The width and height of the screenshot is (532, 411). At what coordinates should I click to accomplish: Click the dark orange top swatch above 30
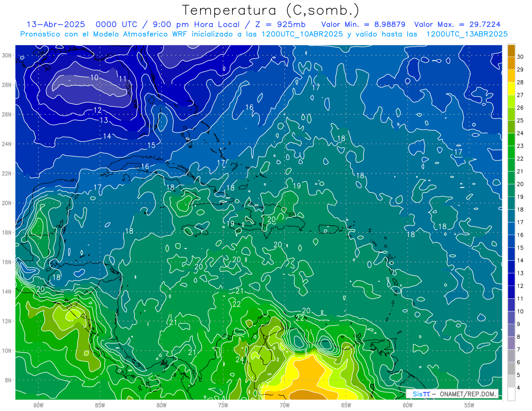[x=512, y=50]
